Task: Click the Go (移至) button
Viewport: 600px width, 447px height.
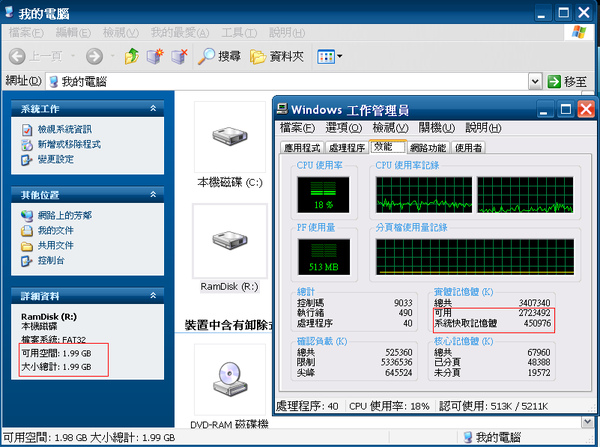Action: click(x=567, y=82)
